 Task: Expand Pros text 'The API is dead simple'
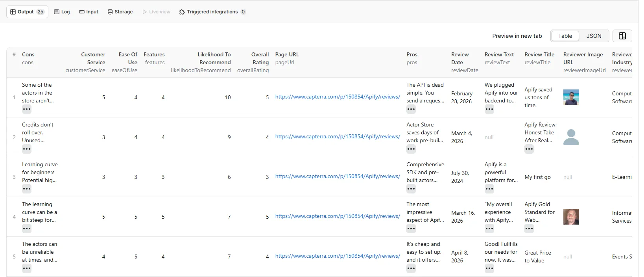pos(411,110)
